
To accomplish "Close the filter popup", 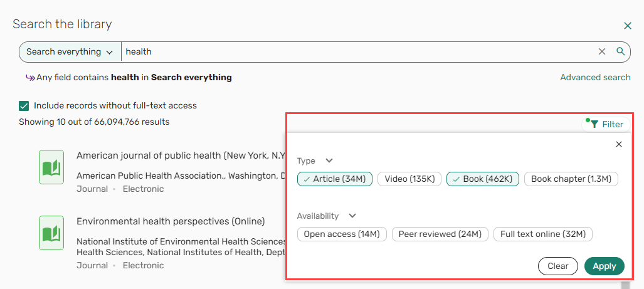I will tap(619, 144).
